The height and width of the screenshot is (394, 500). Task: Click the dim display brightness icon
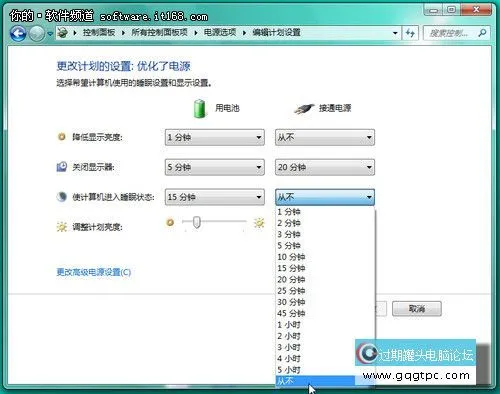click(x=62, y=137)
